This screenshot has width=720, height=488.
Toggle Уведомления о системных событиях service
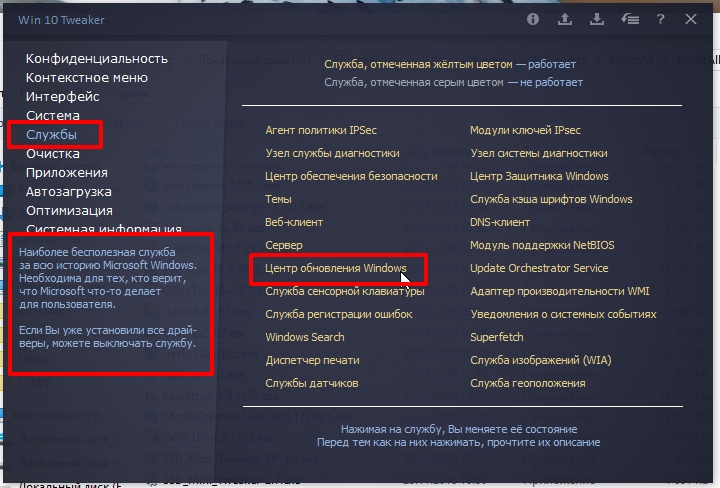[x=563, y=314]
